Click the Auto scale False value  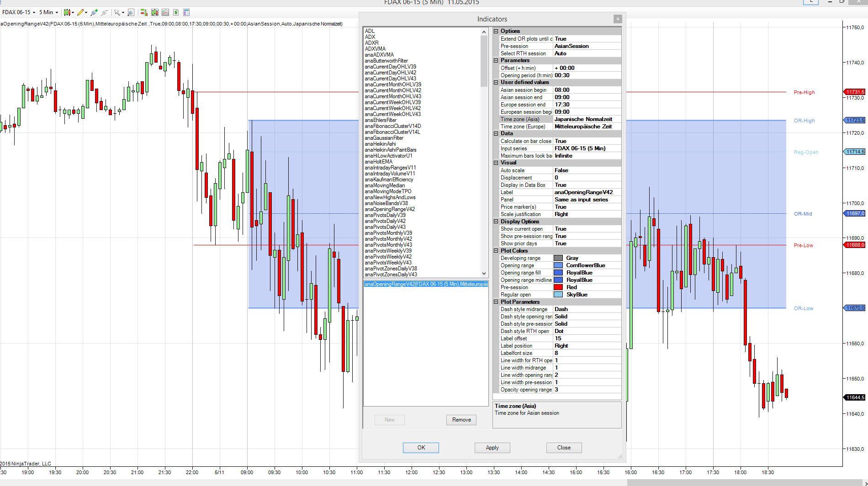coord(587,170)
